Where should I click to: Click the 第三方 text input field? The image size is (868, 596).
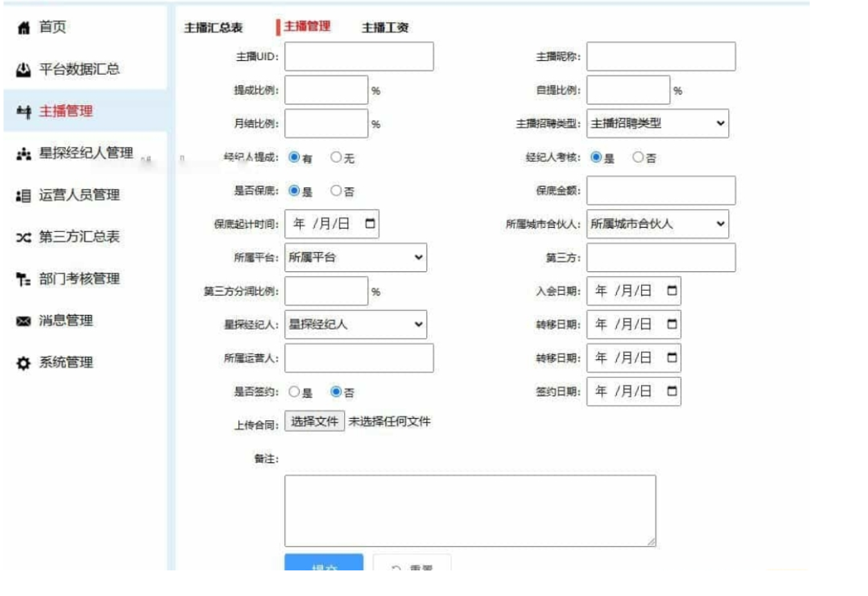(x=661, y=258)
